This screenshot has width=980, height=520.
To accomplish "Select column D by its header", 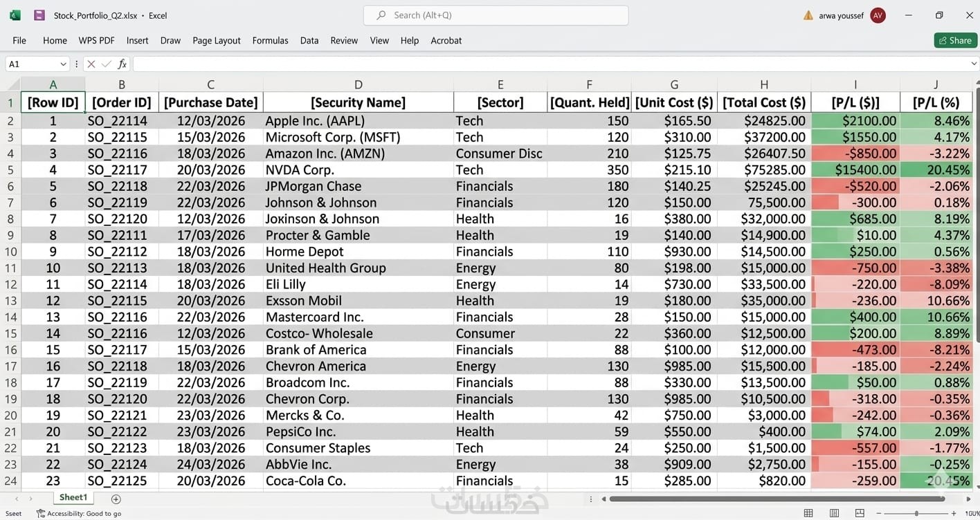I will (x=359, y=84).
